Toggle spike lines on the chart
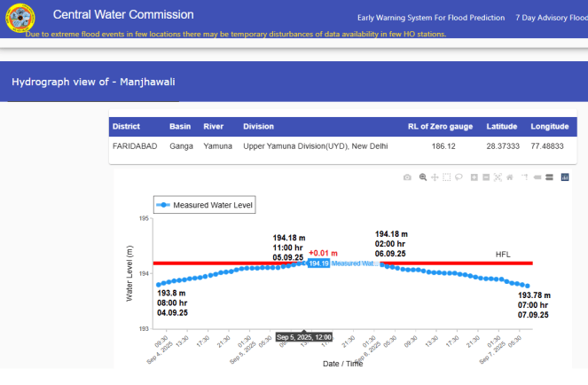 click(x=524, y=177)
